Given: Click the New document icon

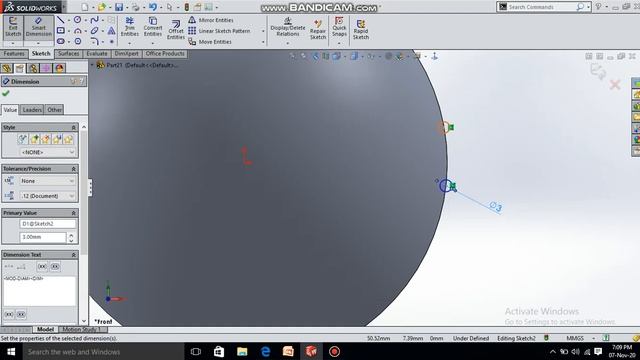Looking at the screenshot, I should (x=84, y=7).
